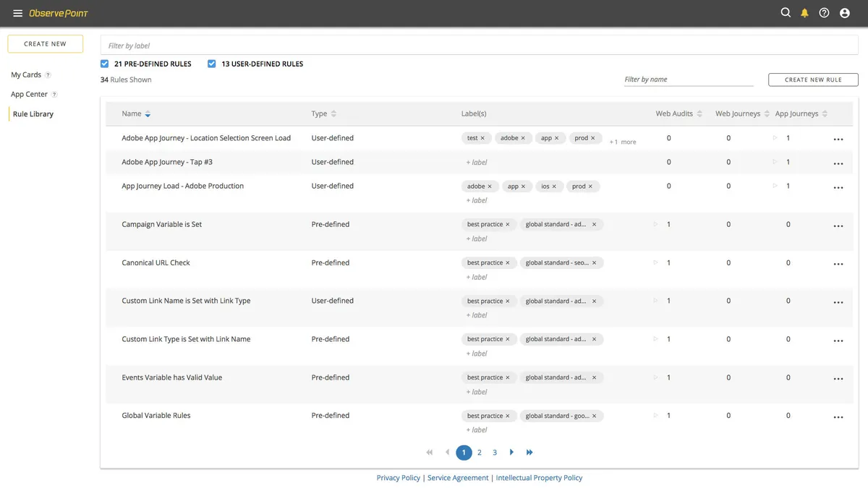Click the Filter by name field

click(688, 80)
